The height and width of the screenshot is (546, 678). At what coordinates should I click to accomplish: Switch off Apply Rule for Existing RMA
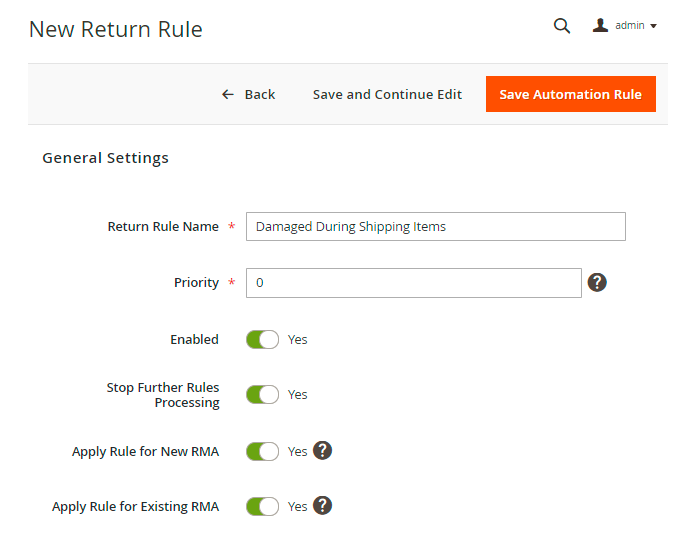pyautogui.click(x=262, y=506)
